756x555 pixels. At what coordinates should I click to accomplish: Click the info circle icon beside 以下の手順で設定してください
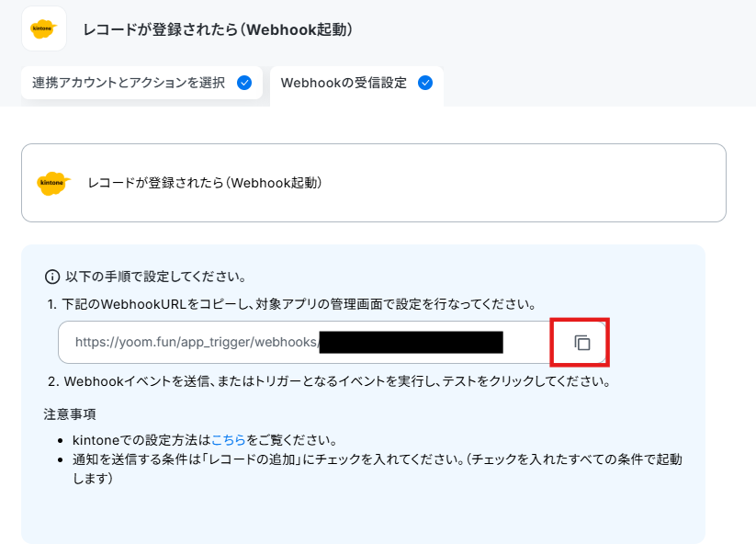click(52, 277)
